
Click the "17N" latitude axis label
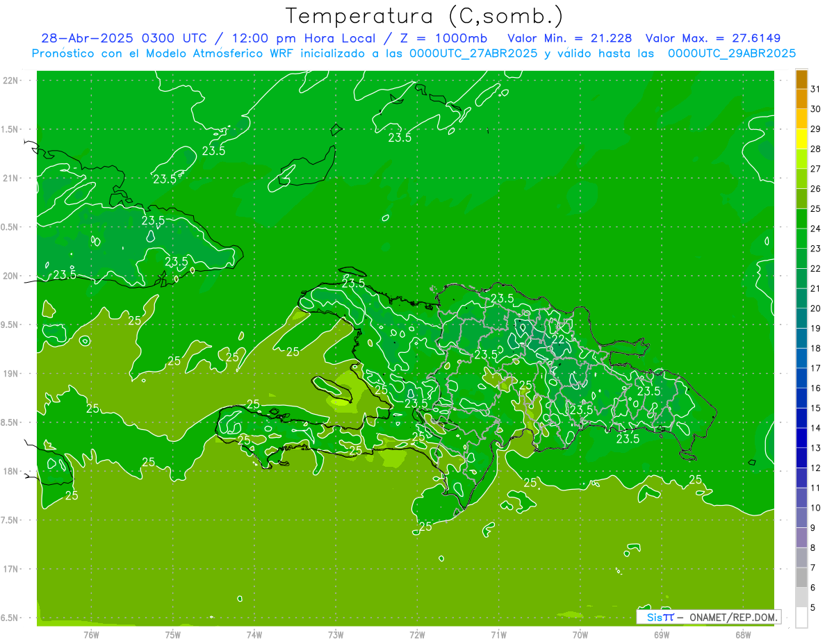[x=12, y=569]
